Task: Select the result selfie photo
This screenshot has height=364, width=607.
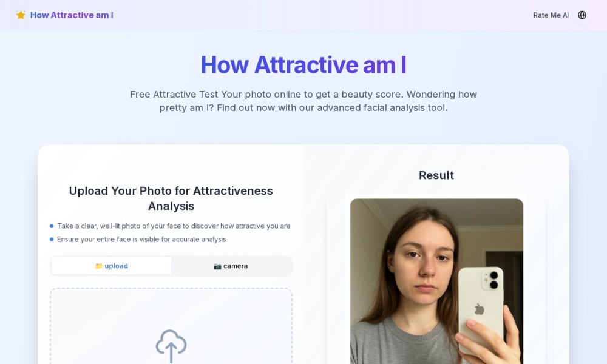Action: coord(436,281)
